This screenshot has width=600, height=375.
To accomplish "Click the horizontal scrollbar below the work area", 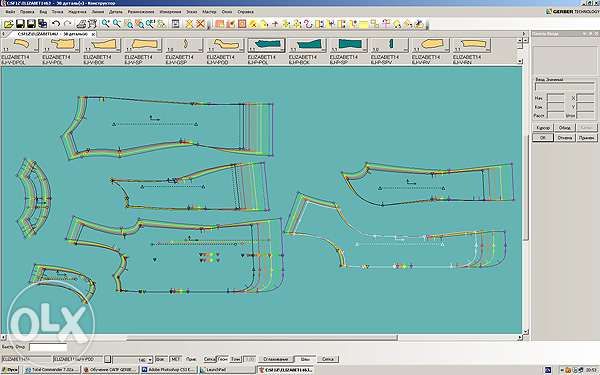I will pos(262,338).
